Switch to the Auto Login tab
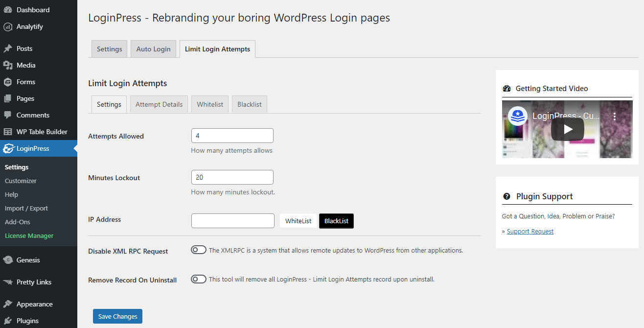The image size is (644, 328). pos(153,49)
